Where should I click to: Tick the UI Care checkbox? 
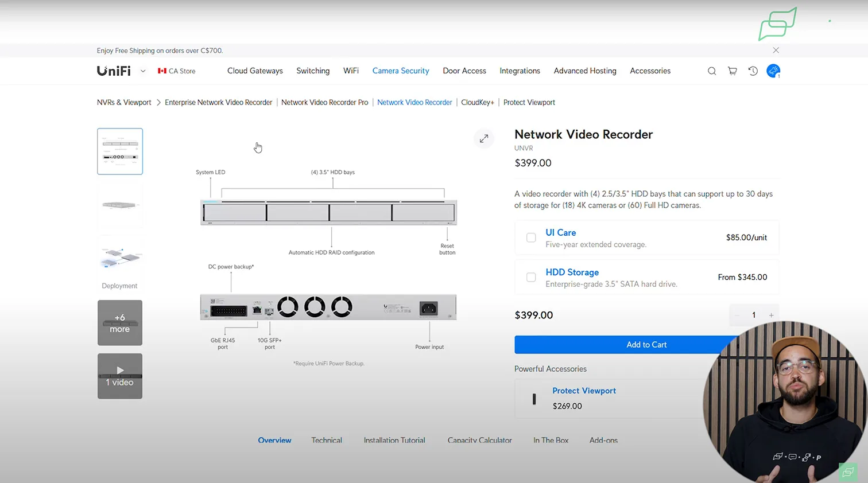531,237
